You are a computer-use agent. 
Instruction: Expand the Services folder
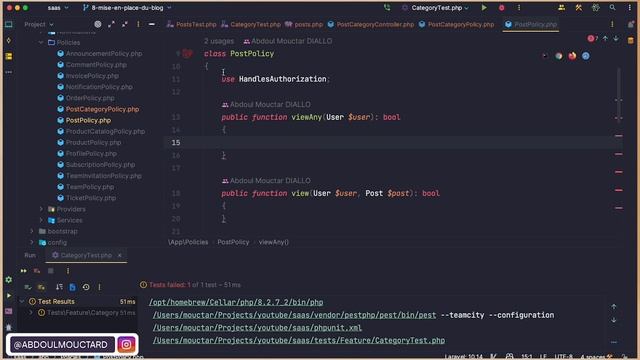coord(41,220)
